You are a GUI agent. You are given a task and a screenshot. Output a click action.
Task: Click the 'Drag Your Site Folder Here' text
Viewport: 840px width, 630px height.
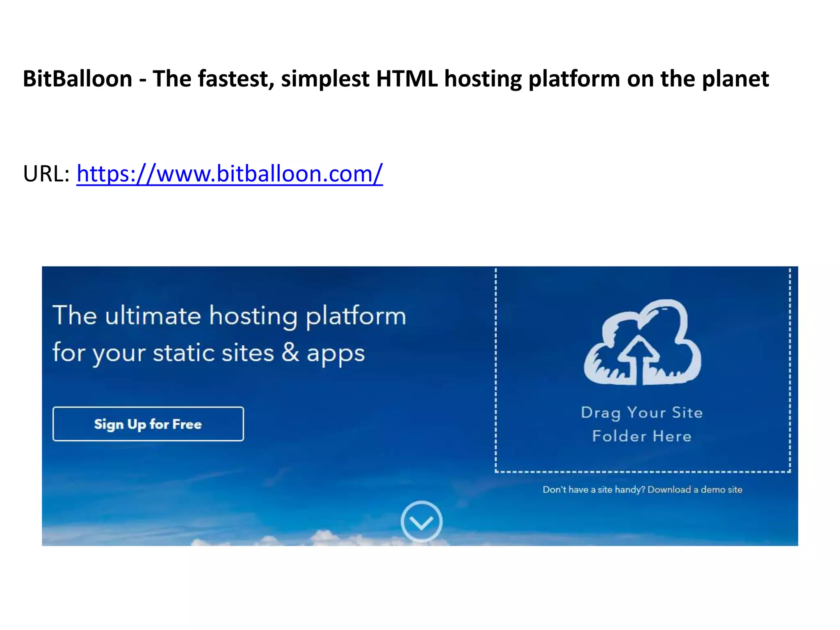tap(642, 424)
